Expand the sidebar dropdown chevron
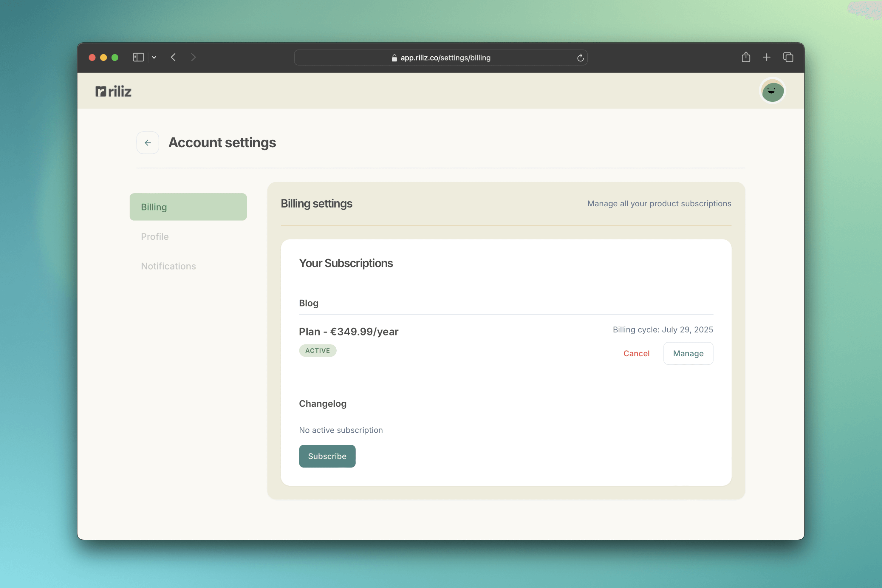 tap(154, 57)
